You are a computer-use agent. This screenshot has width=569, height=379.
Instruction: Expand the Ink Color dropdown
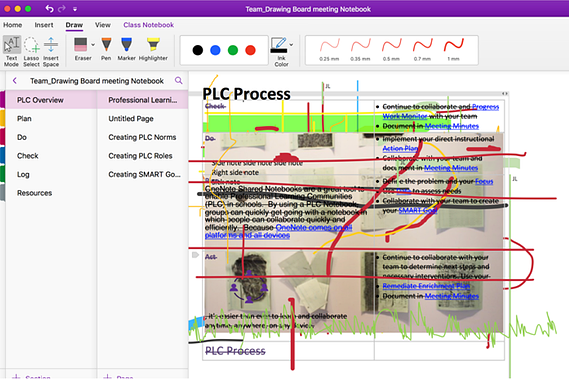(x=291, y=45)
